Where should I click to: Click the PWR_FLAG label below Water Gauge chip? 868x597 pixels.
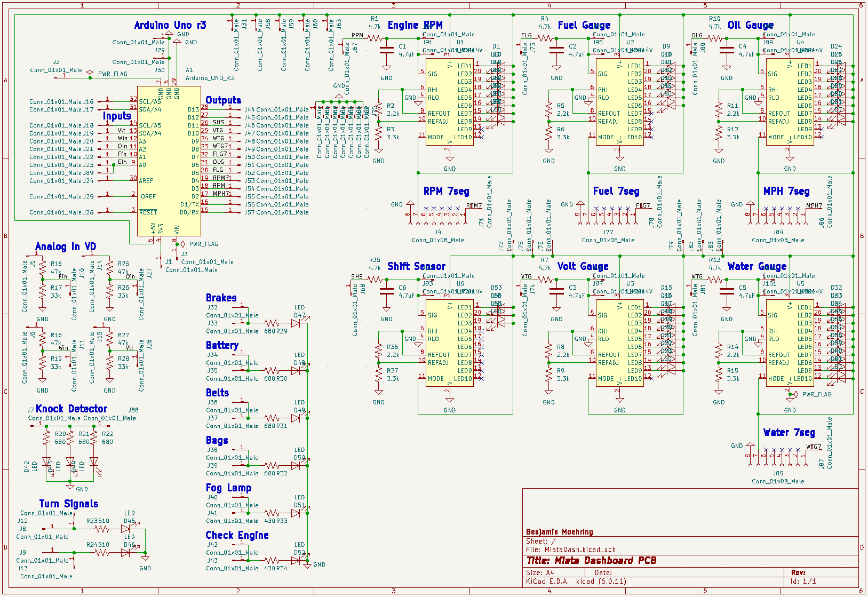817,395
